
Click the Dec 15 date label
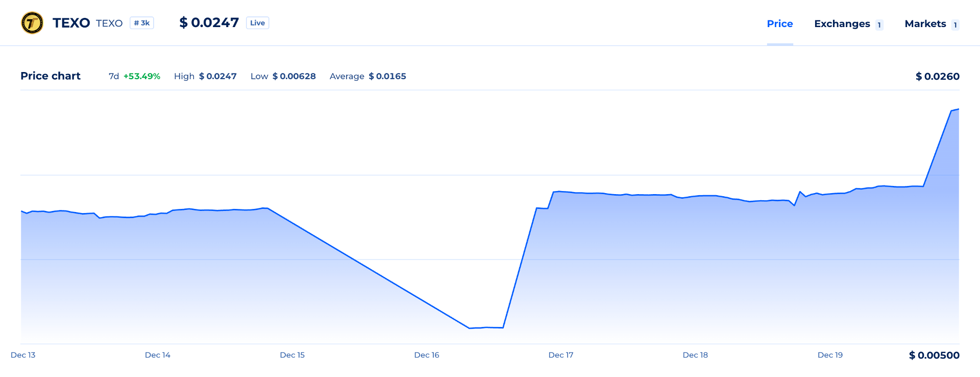coord(292,355)
